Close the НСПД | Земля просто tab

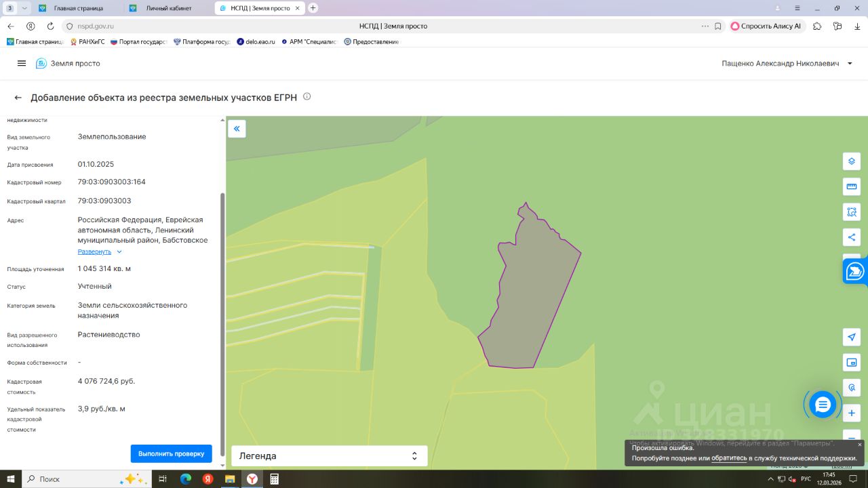pyautogui.click(x=298, y=8)
